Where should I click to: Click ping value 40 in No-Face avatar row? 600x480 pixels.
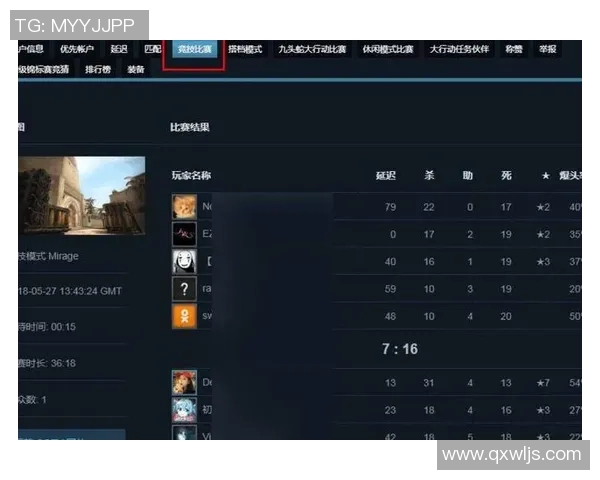coord(390,262)
